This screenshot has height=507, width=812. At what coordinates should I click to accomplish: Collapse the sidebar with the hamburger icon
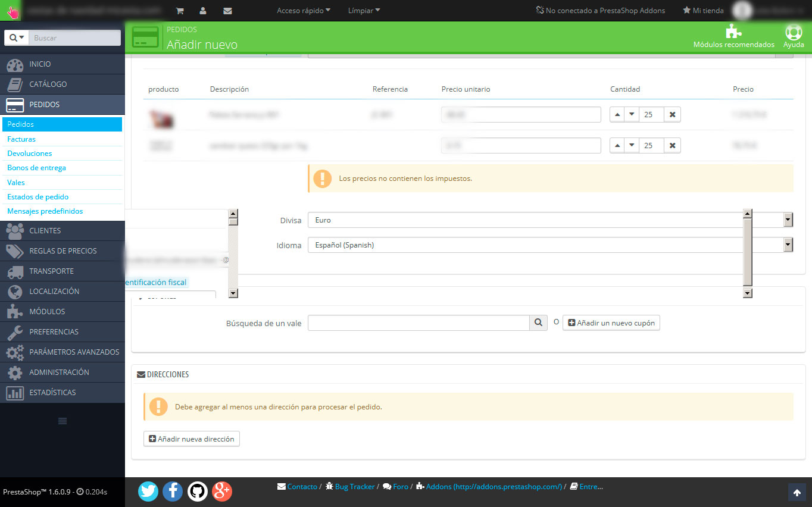(62, 421)
